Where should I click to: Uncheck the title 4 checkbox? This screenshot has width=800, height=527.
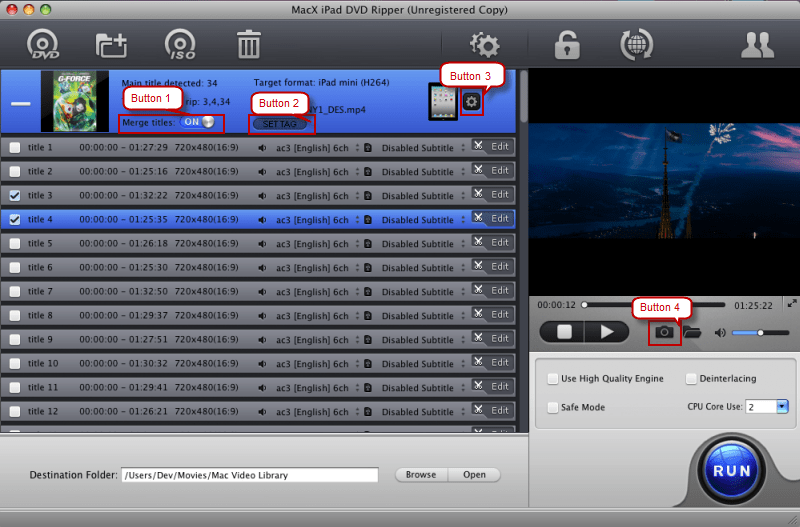coord(15,219)
